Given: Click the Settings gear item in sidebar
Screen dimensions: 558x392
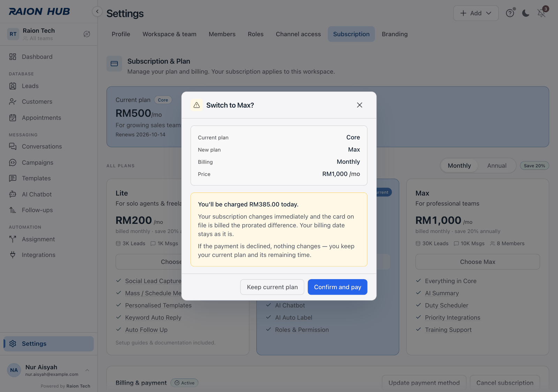Looking at the screenshot, I should point(48,344).
